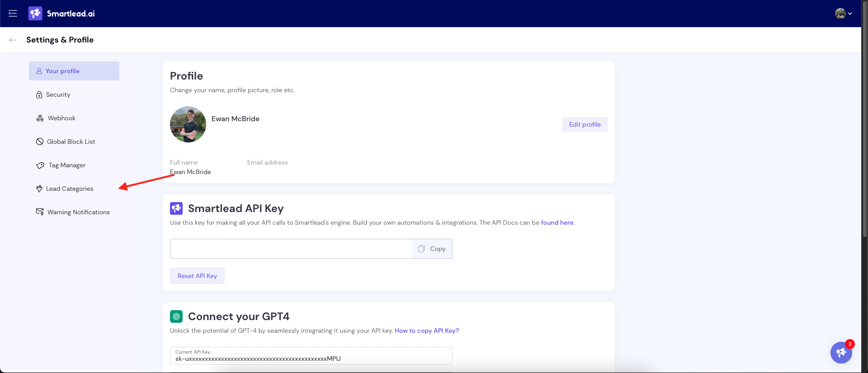Click the GPT4 OpenAI logo icon
The image size is (868, 373).
176,316
